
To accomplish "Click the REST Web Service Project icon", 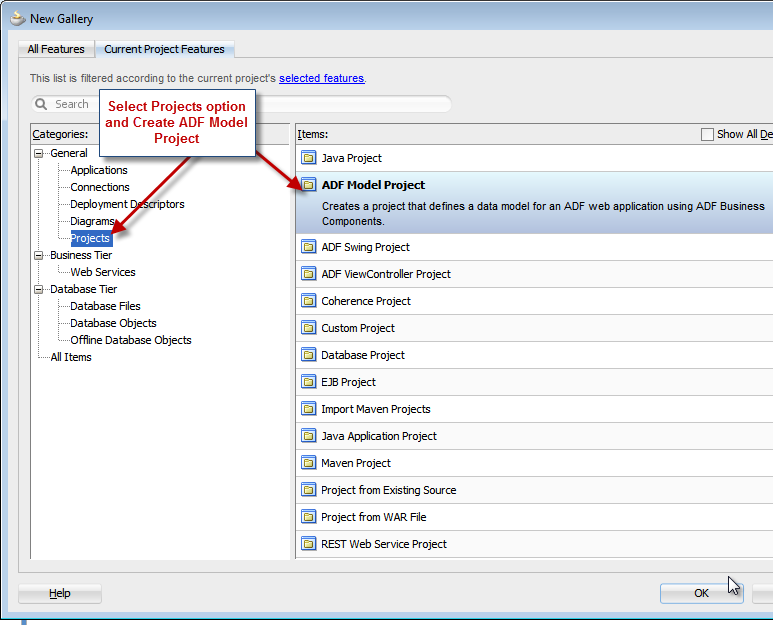I will (309, 544).
